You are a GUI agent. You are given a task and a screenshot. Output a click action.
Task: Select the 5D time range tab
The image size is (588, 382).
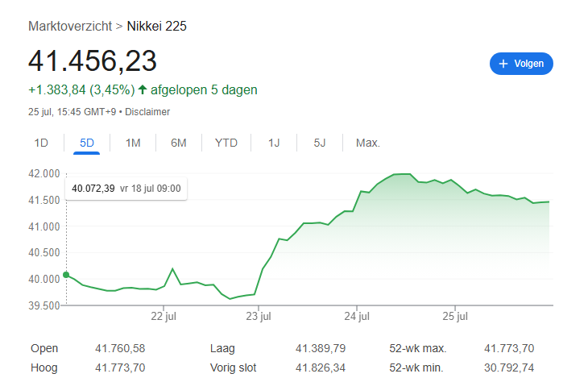[x=87, y=143]
